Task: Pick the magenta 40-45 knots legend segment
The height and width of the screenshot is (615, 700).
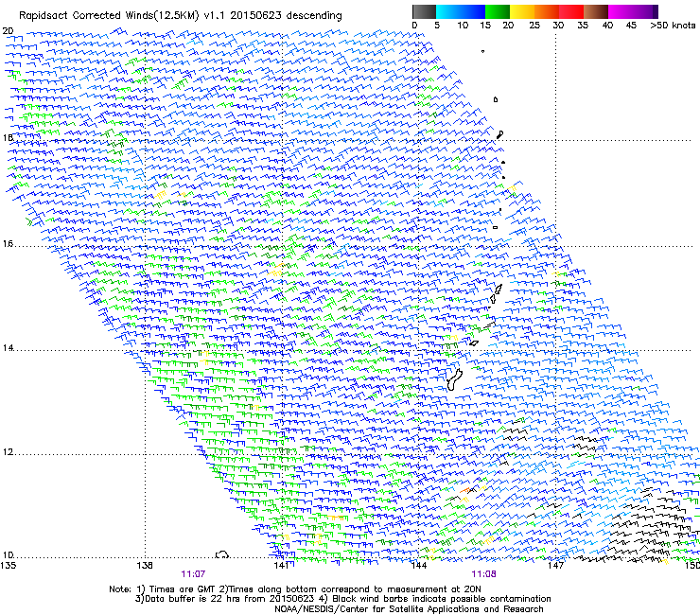Action: coord(621,11)
